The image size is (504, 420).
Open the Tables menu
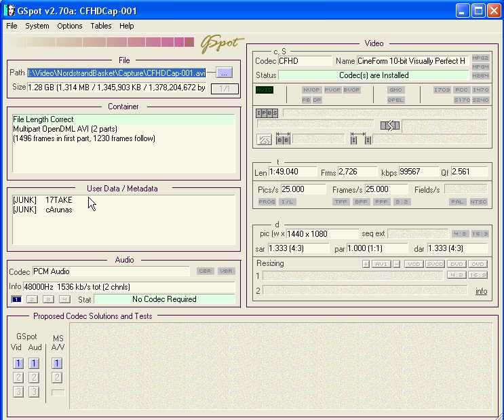coord(101,26)
